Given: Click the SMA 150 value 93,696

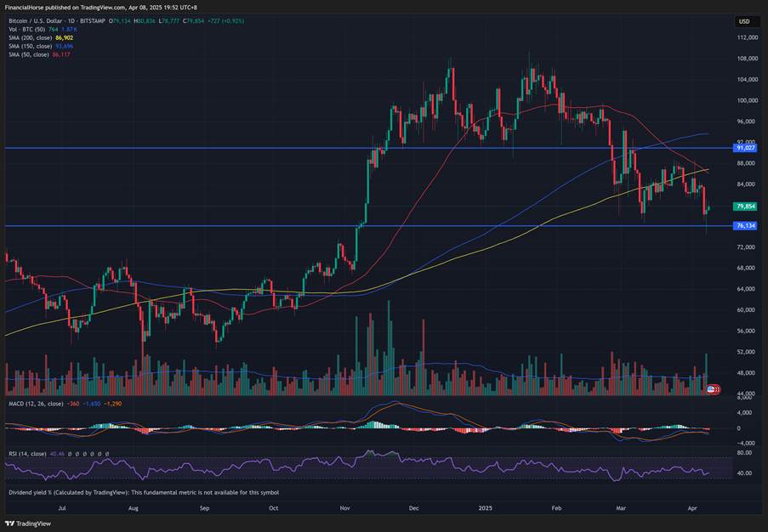Looking at the screenshot, I should pos(65,46).
